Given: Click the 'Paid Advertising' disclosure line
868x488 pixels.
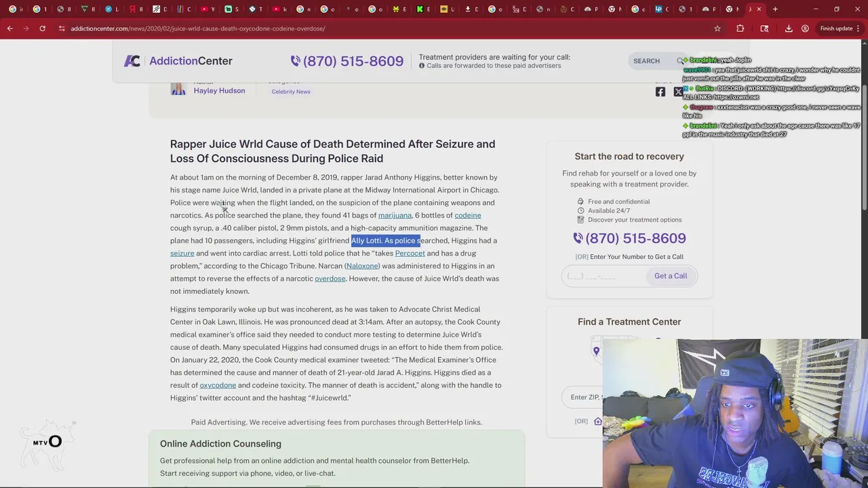Looking at the screenshot, I should click(336, 422).
